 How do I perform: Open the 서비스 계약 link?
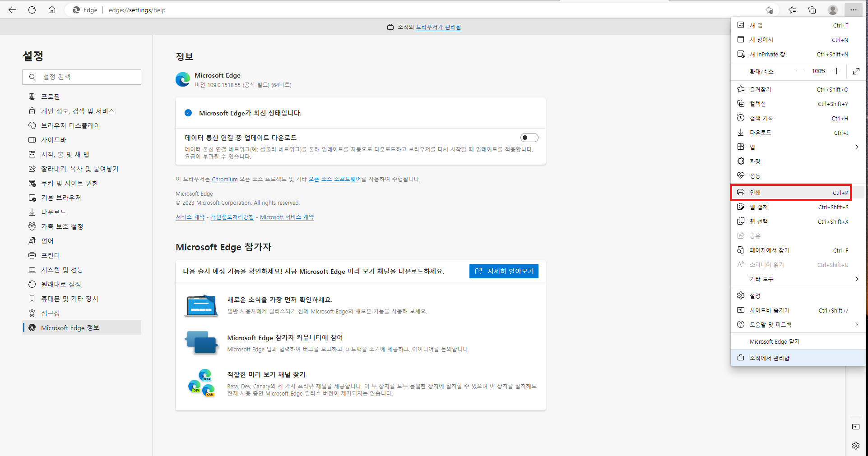[x=190, y=217]
